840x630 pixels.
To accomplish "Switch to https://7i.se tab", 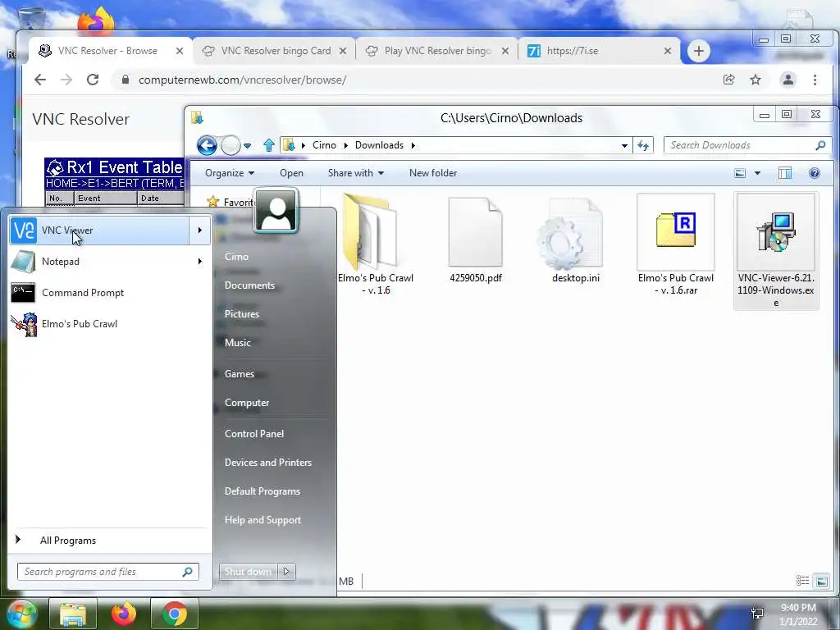I will click(600, 51).
